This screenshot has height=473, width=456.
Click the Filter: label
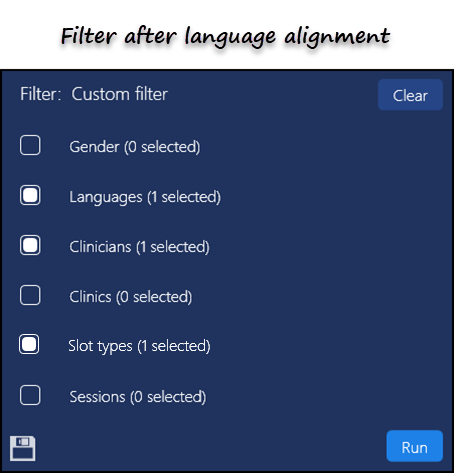(41, 94)
